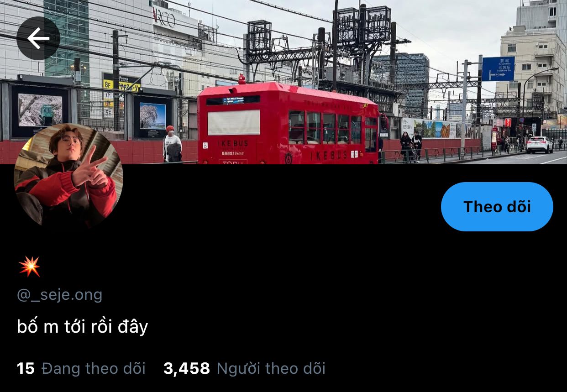This screenshot has width=567, height=392.
Task: Click the person wearing the red beanie
Action: [172, 144]
